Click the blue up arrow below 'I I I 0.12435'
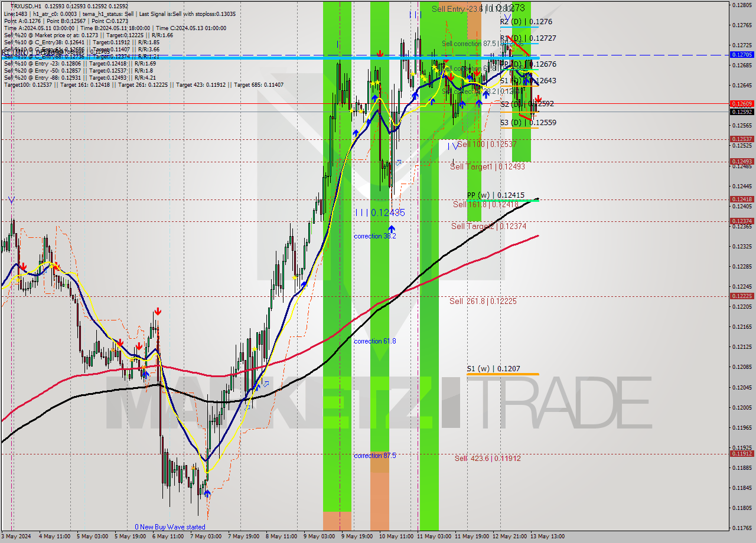Image resolution: width=756 pixels, height=543 pixels. [x=391, y=229]
